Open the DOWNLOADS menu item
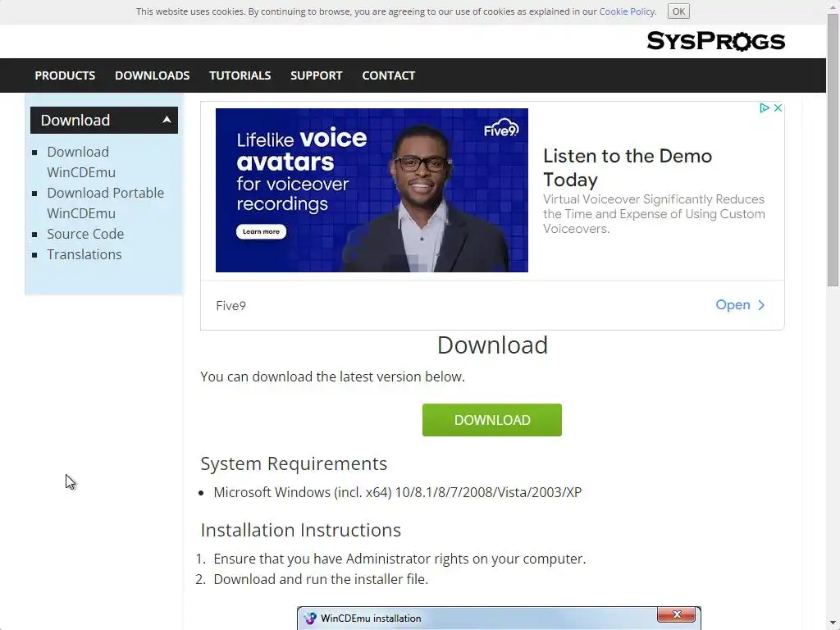The height and width of the screenshot is (630, 840). click(152, 75)
